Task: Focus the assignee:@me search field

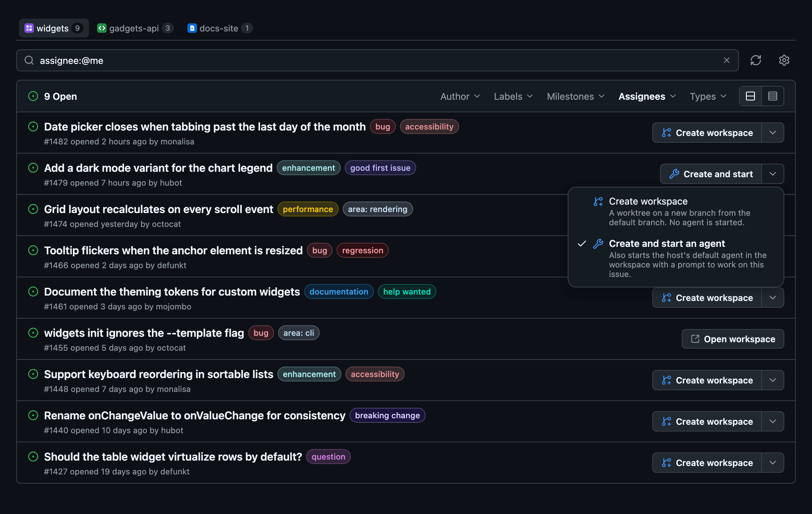Action: point(377,61)
